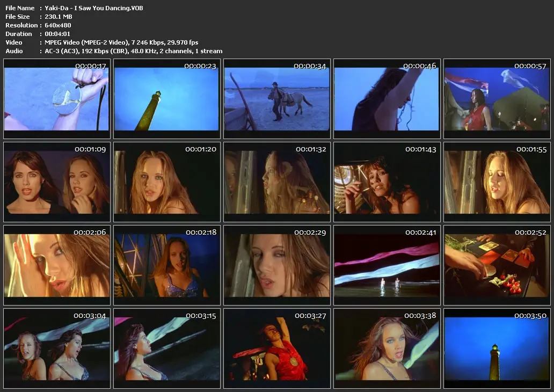Select the thumbnail stamped 00:00:17
554x392 pixels.
click(x=57, y=99)
